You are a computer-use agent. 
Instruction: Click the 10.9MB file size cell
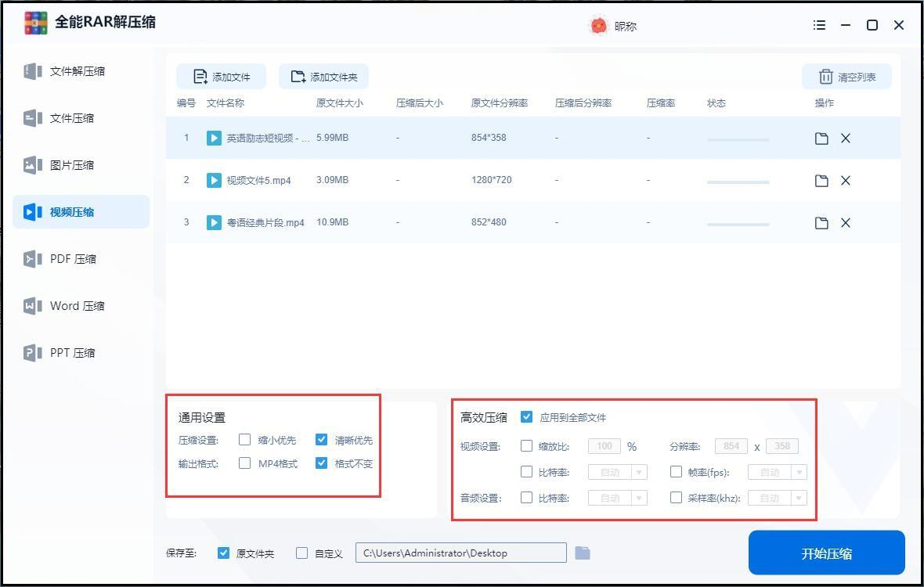point(332,222)
